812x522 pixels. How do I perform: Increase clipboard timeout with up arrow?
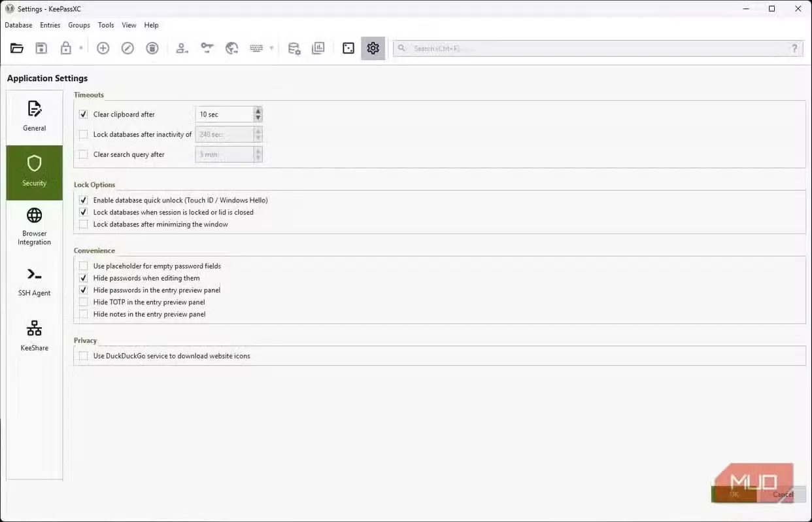pos(258,111)
